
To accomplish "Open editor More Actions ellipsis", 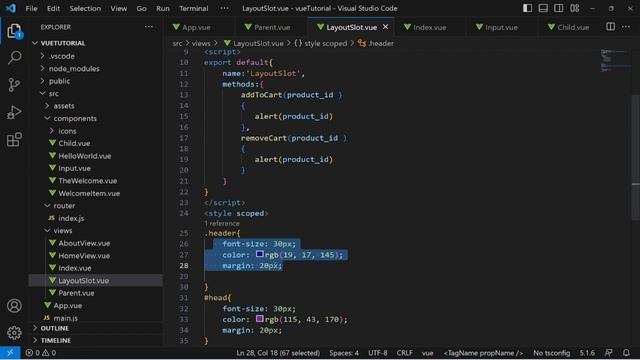I will tap(626, 27).
